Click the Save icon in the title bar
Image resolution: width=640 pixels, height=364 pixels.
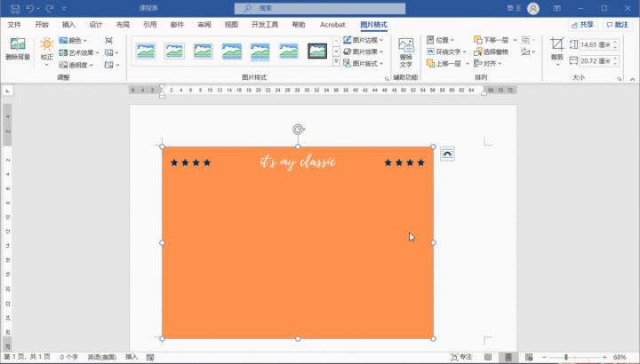click(x=15, y=8)
